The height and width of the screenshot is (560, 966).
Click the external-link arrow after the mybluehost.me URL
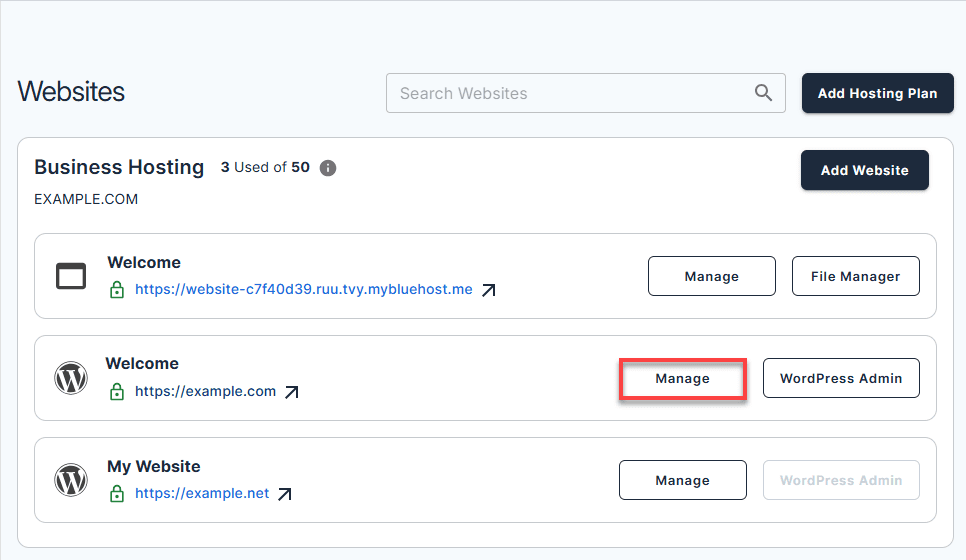tap(488, 290)
